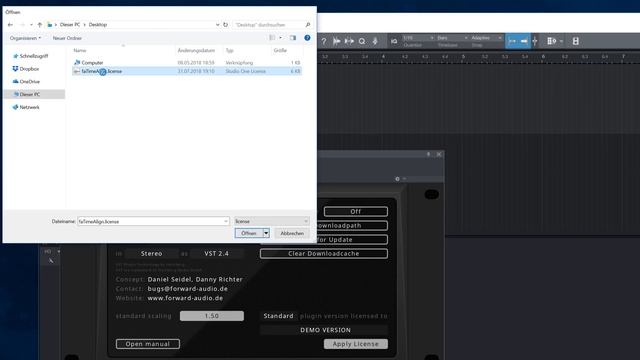Click the DEMO VERSION license field
640x360 pixels.
pos(325,330)
